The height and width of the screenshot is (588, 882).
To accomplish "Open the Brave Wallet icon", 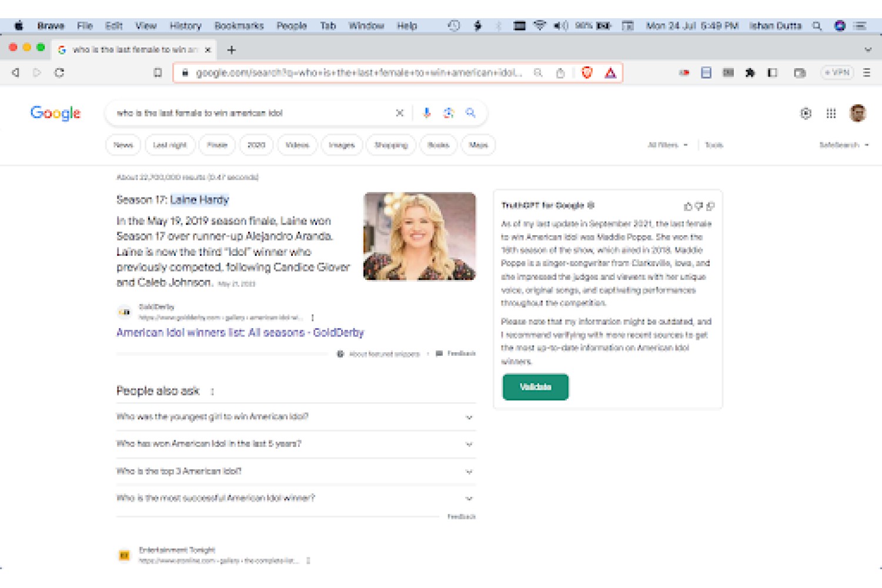I will 800,73.
